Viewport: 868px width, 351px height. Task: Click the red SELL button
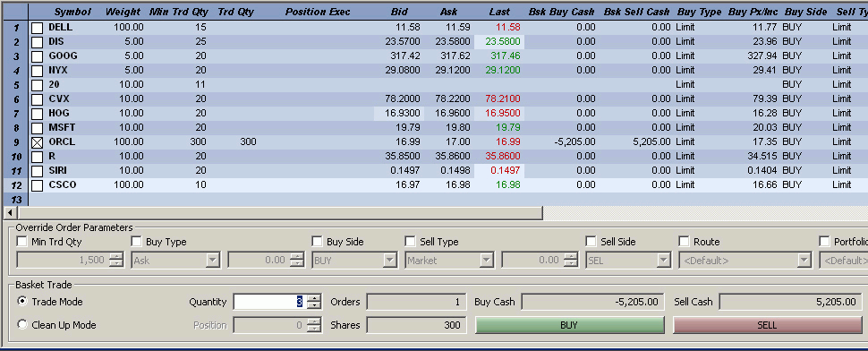(x=767, y=326)
